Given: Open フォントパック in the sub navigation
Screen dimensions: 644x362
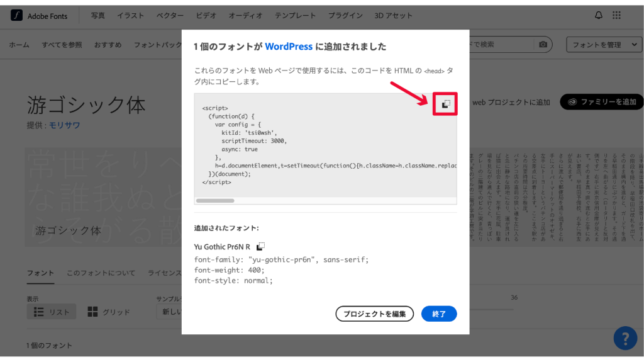Looking at the screenshot, I should pyautogui.click(x=158, y=45).
